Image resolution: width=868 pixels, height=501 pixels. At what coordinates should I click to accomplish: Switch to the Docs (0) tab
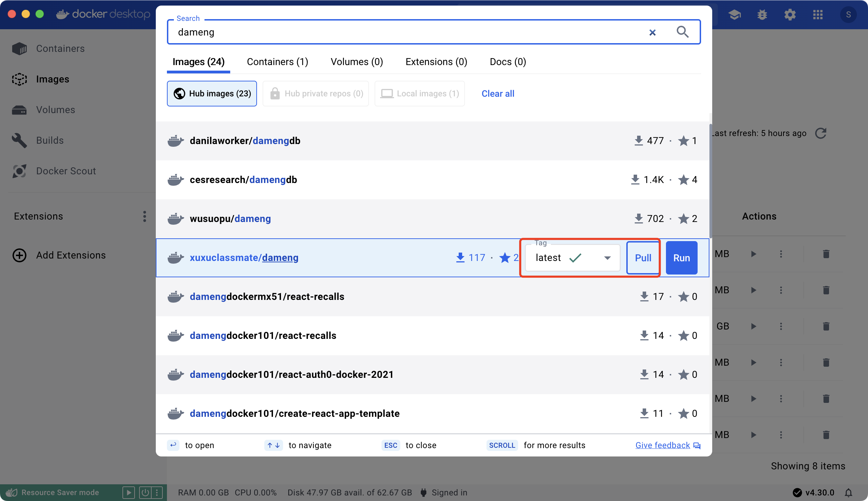[508, 62]
